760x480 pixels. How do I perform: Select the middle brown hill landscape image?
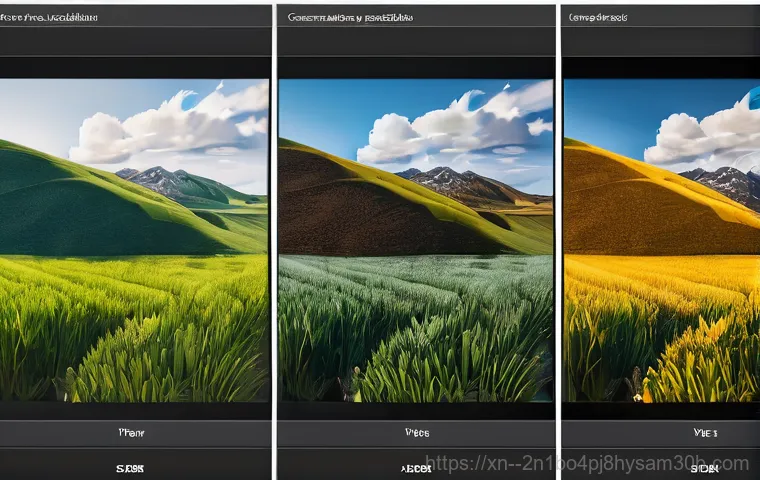415,240
